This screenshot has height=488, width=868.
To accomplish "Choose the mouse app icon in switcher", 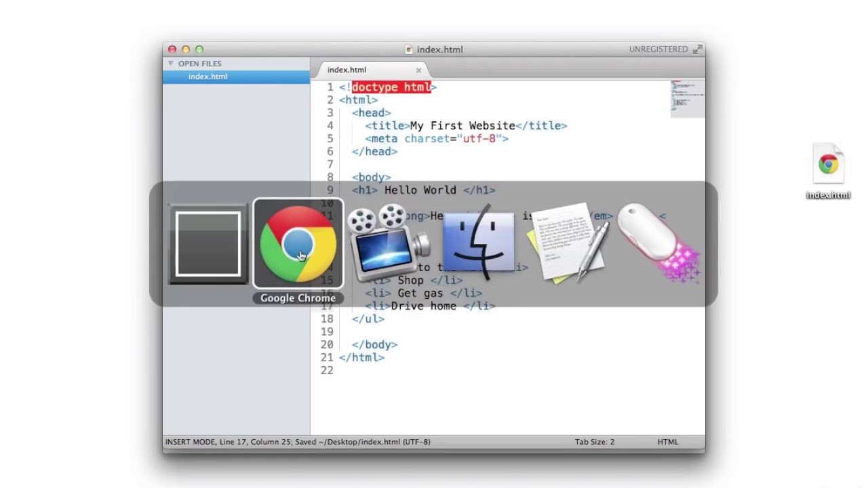I will [658, 244].
